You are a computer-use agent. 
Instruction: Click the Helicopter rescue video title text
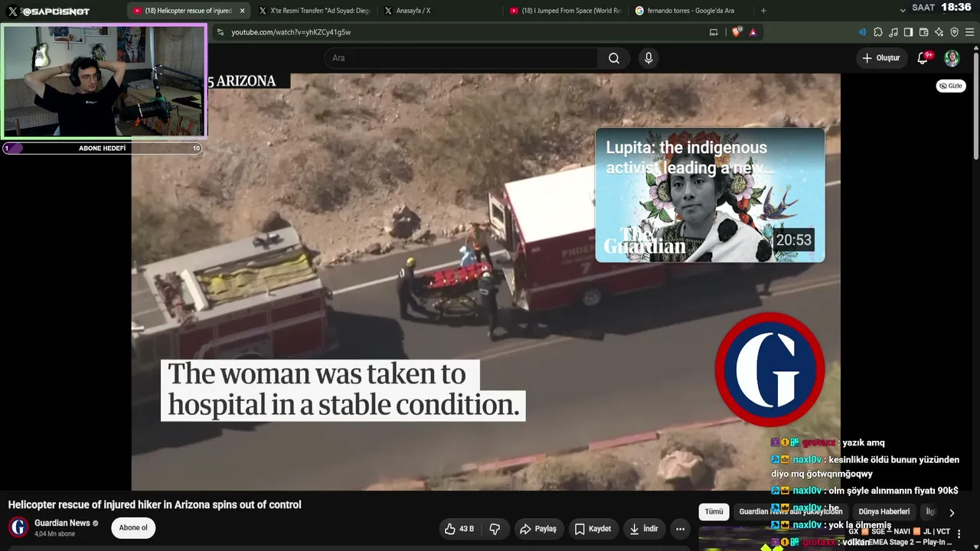click(x=155, y=505)
